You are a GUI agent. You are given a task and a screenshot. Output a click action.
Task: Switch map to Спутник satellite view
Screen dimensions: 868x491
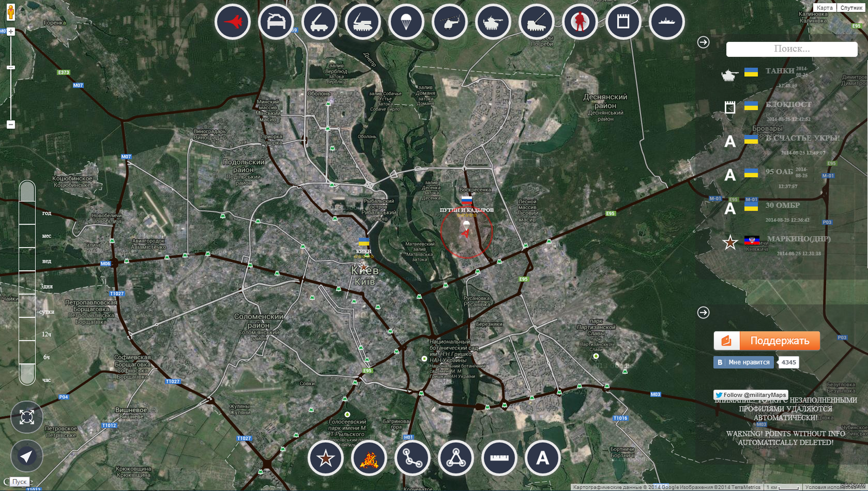pos(851,8)
